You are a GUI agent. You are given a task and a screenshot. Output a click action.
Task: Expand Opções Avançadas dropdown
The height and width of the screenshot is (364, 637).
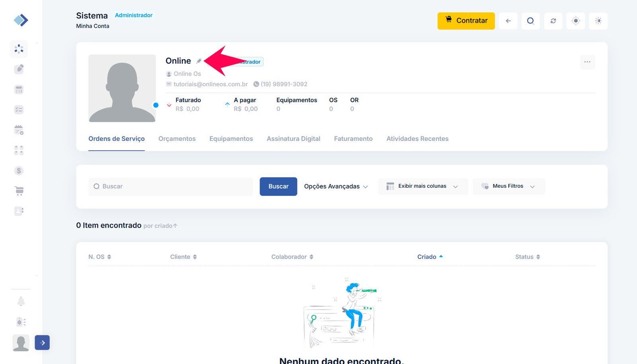pyautogui.click(x=336, y=187)
